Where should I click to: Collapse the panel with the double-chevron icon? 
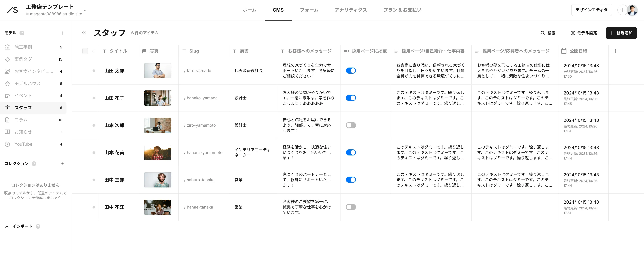click(84, 33)
